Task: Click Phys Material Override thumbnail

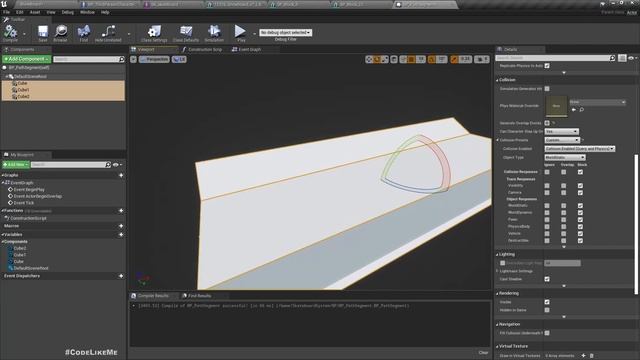Action: [x=556, y=106]
